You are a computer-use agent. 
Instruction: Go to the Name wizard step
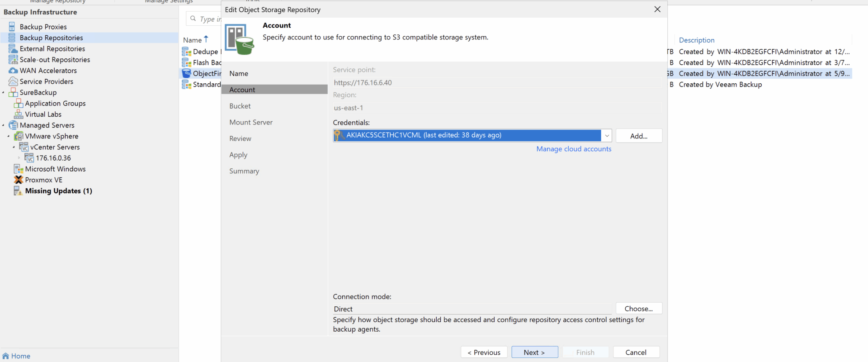(239, 73)
